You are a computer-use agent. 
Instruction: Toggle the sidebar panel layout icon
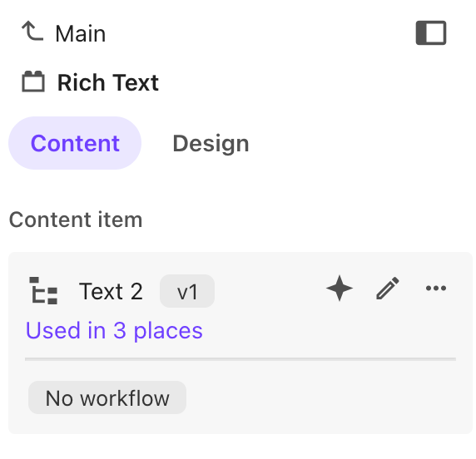pos(431,32)
